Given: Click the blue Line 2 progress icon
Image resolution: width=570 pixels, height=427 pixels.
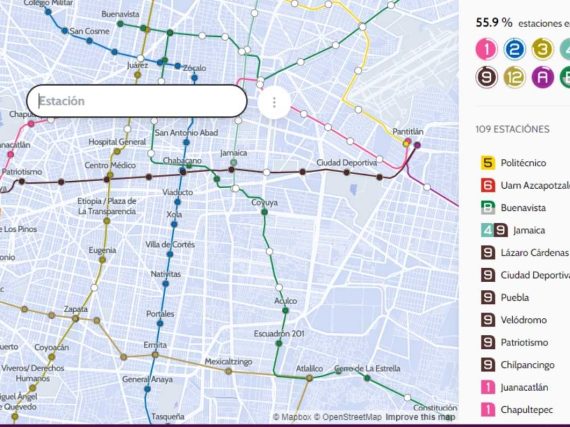Looking at the screenshot, I should pos(514,49).
